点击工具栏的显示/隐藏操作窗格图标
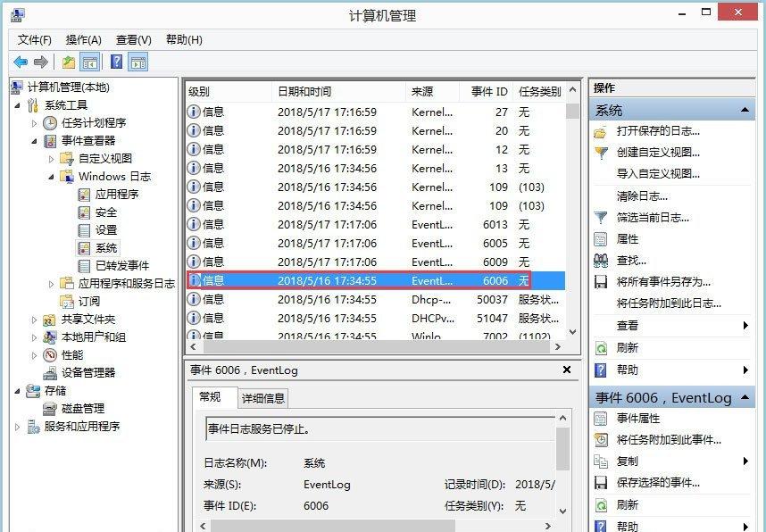Screen dimensions: 766x532 tap(137, 61)
